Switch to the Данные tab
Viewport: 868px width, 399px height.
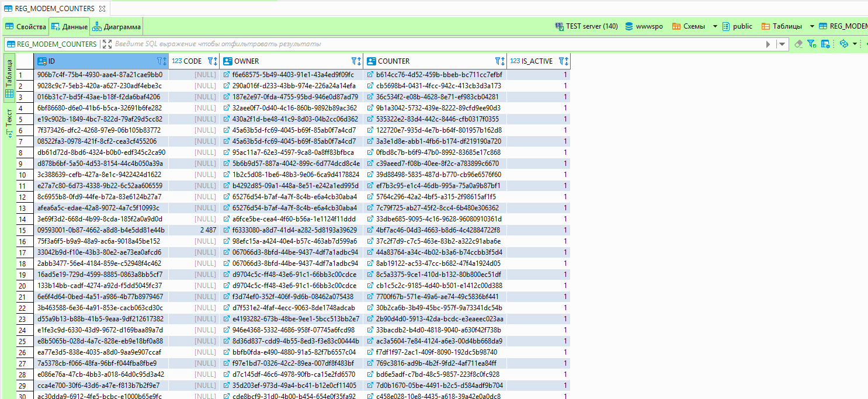point(69,26)
